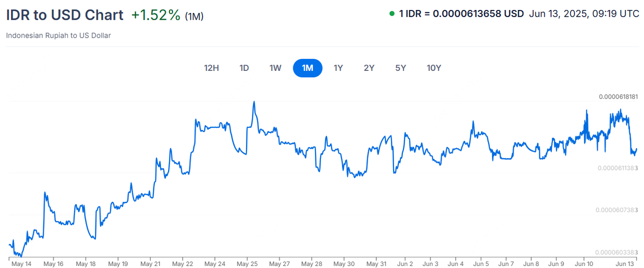Click the Jun 13, 2025 timestamp
This screenshot has height=268, width=644.
pos(584,14)
